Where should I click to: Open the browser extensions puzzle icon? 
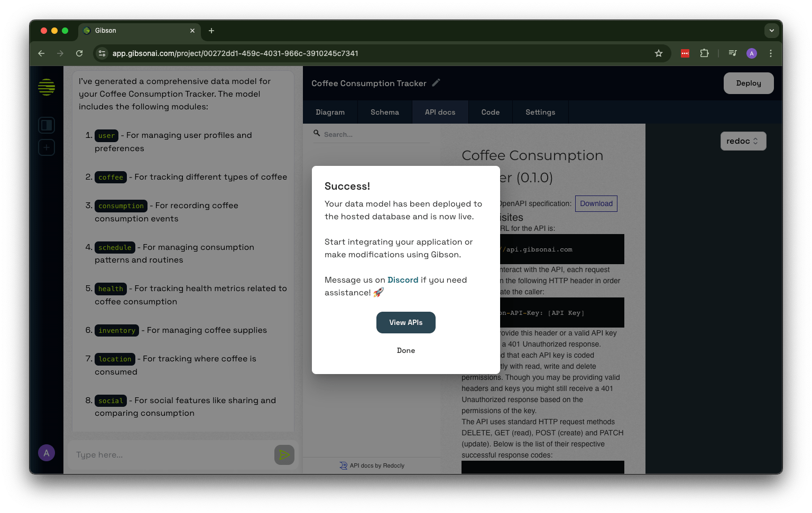coord(704,53)
